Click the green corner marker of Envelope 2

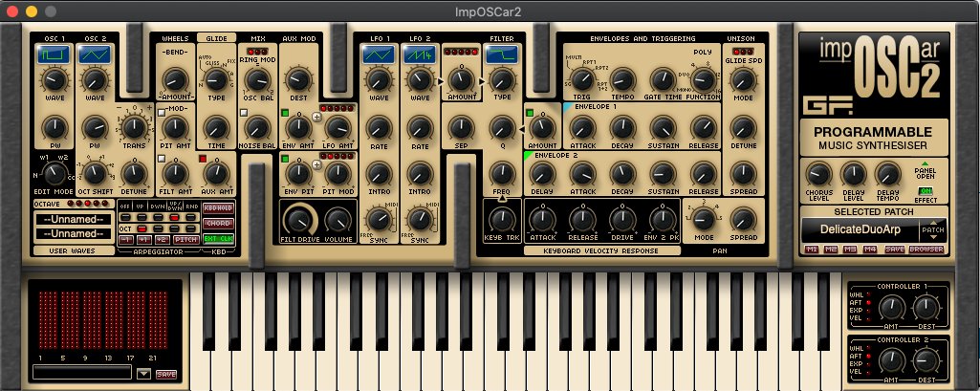pos(528,155)
